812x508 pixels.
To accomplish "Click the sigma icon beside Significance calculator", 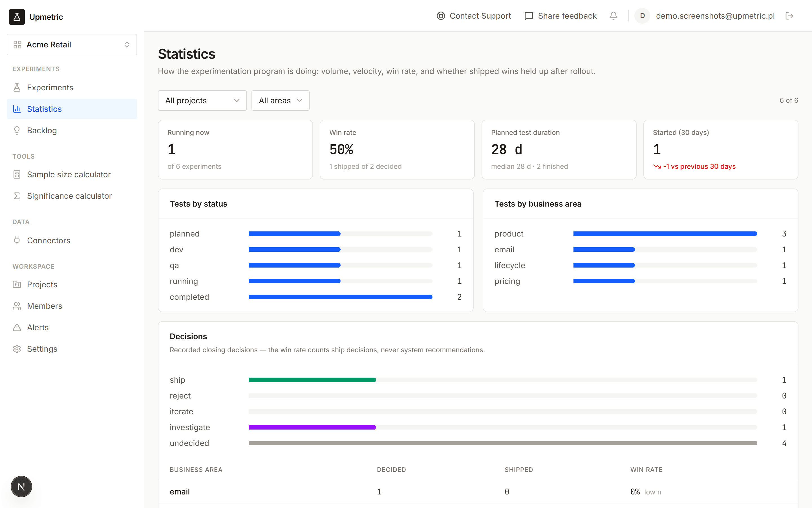I will click(17, 196).
